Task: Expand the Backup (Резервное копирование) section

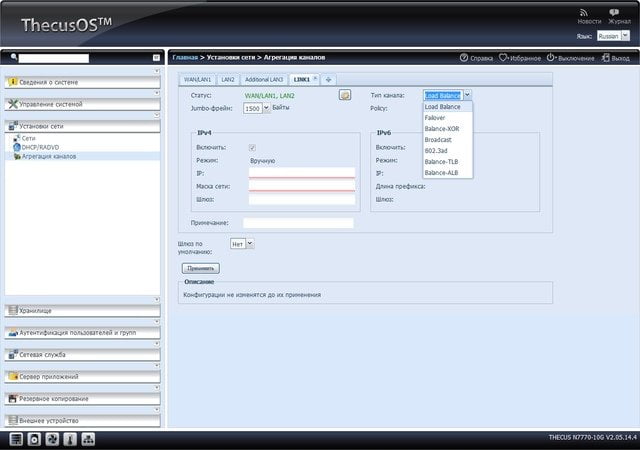Action: coord(82,399)
